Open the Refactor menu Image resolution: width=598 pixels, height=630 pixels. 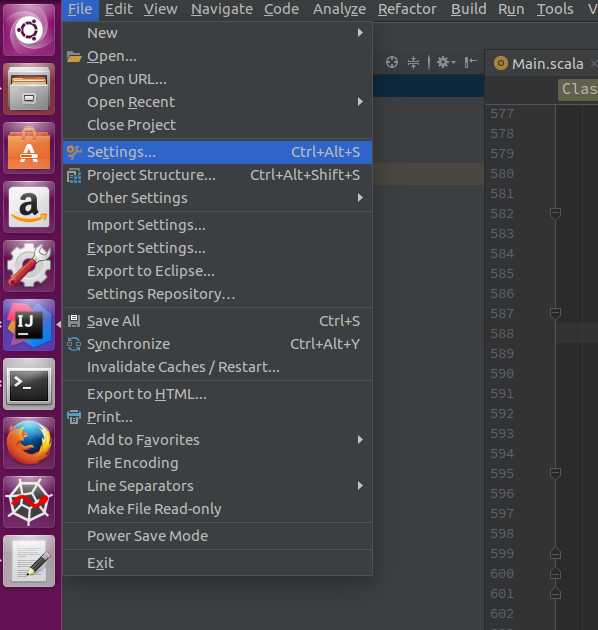pos(407,9)
